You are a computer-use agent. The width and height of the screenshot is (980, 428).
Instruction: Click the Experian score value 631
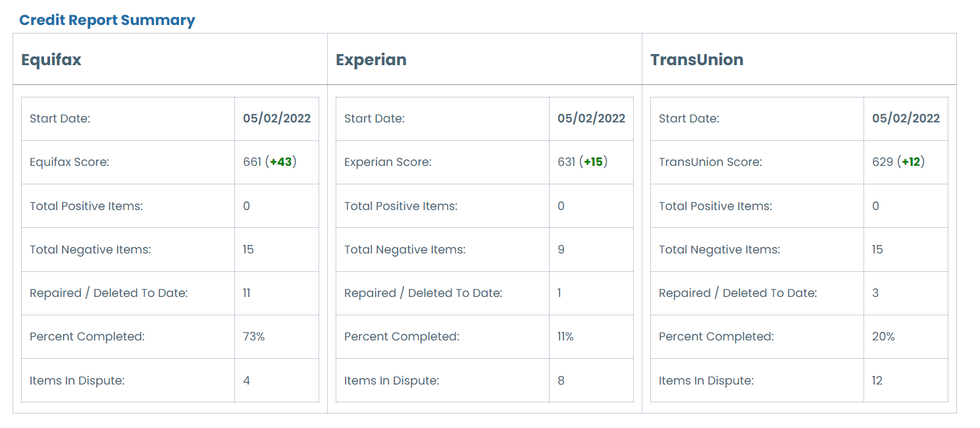[567, 162]
